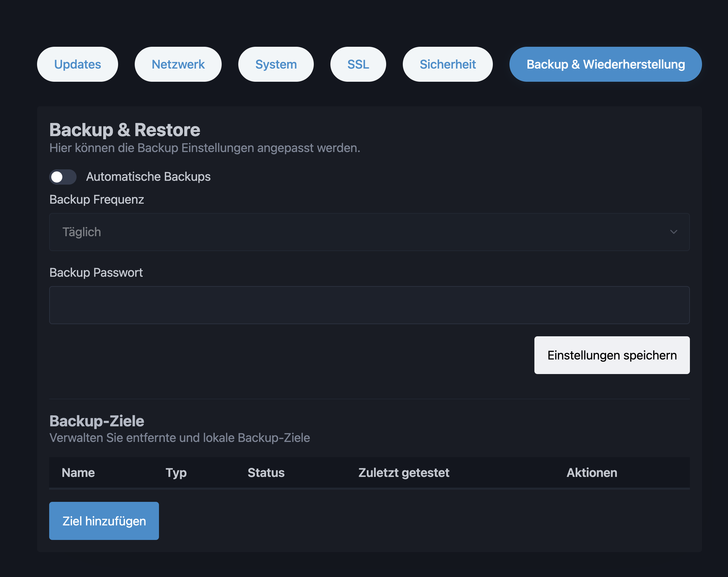
Task: Open the Sicherheit tab
Action: click(447, 64)
